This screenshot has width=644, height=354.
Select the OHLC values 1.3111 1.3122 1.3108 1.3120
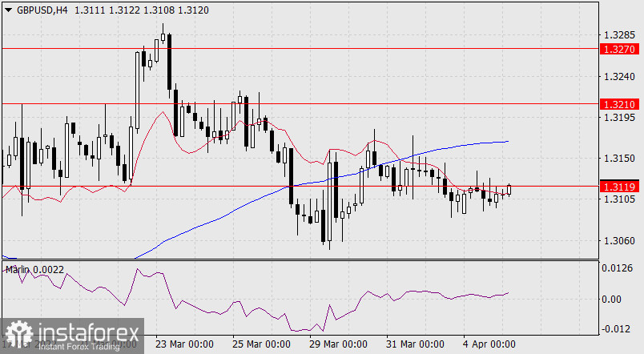pyautogui.click(x=142, y=10)
